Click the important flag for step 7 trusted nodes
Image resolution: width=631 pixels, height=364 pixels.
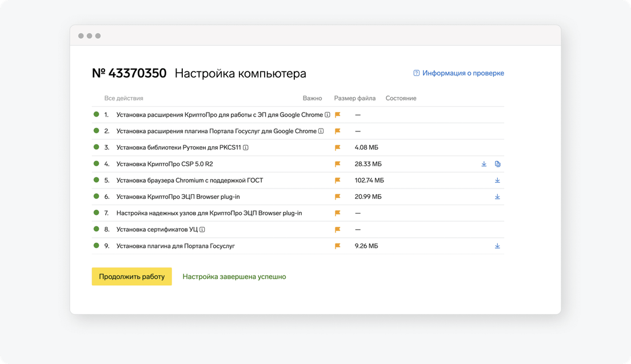coord(338,213)
